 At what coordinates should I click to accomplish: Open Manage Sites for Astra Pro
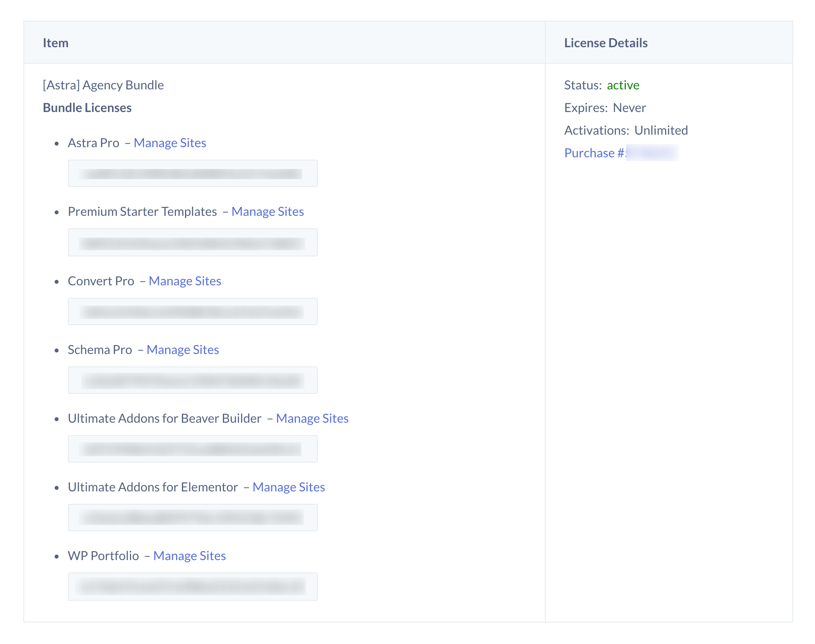[170, 143]
